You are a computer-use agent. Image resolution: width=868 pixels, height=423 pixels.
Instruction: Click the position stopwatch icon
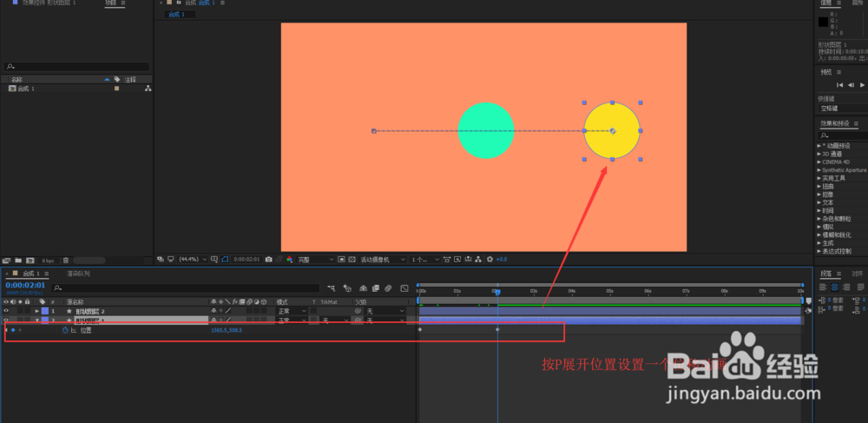pyautogui.click(x=65, y=330)
